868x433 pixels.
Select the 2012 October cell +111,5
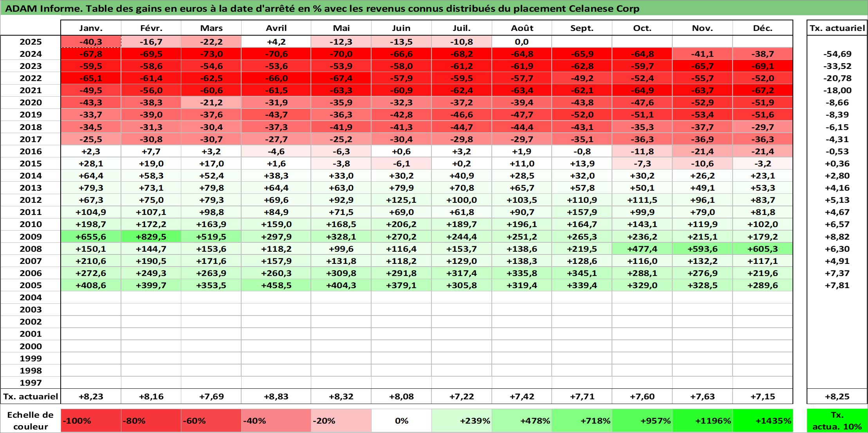[642, 200]
